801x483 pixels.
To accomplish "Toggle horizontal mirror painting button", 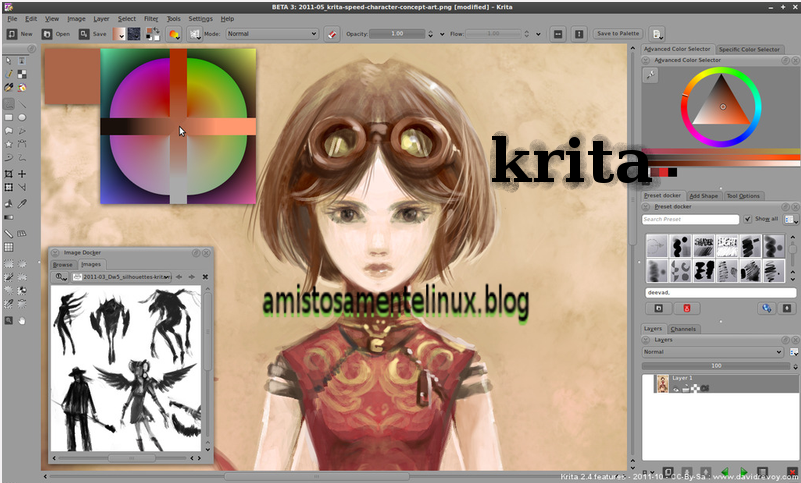I will pyautogui.click(x=558, y=34).
